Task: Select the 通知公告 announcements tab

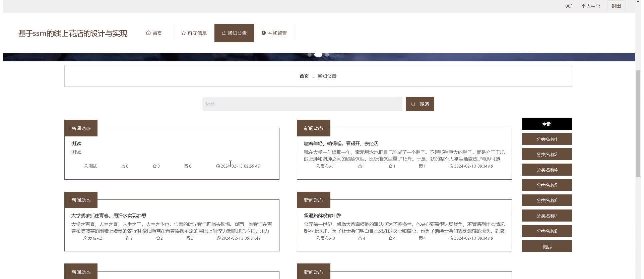Action: 234,33
